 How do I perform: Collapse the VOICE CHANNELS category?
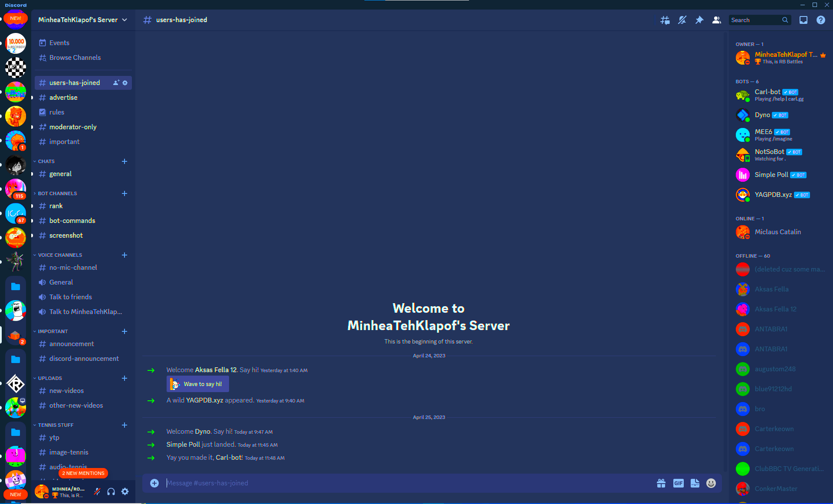click(x=58, y=255)
